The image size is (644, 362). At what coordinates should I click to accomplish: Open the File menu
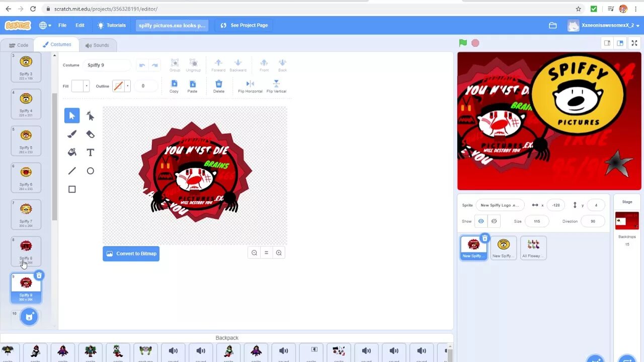tap(62, 25)
